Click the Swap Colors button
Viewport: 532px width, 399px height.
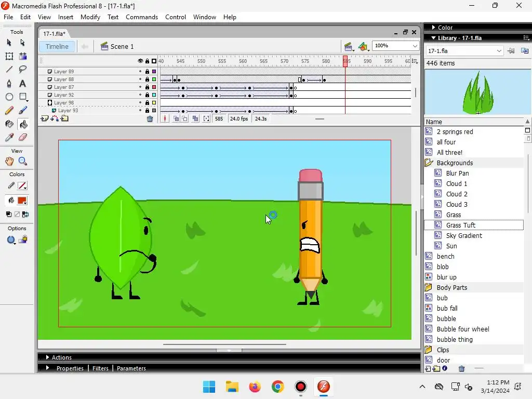tap(25, 214)
